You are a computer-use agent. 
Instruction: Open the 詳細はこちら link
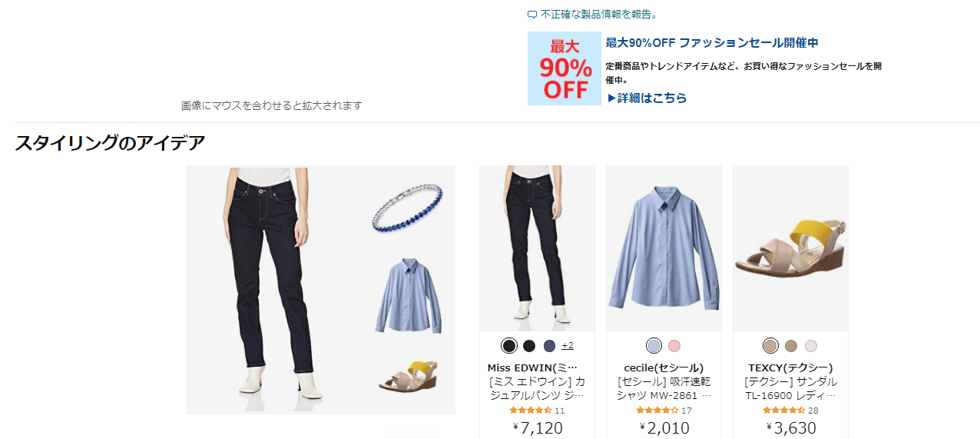coord(647,98)
